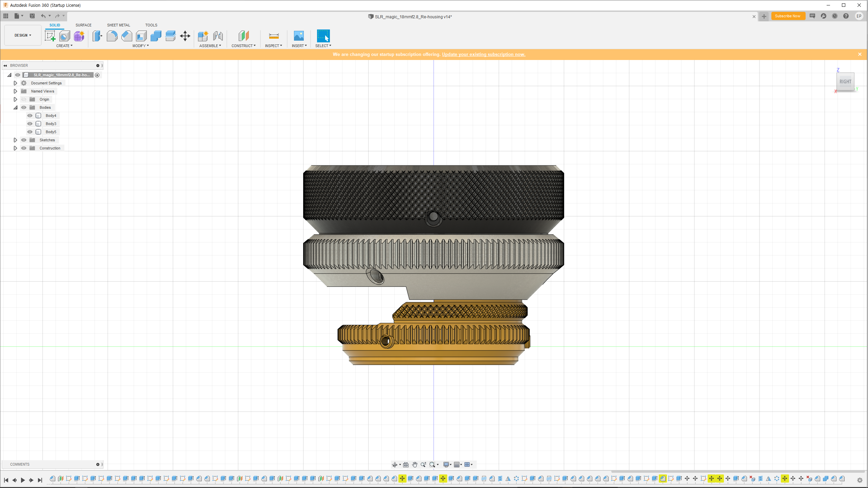This screenshot has height=488, width=868.
Task: Click the Joint tool icon
Action: pos(218,36)
